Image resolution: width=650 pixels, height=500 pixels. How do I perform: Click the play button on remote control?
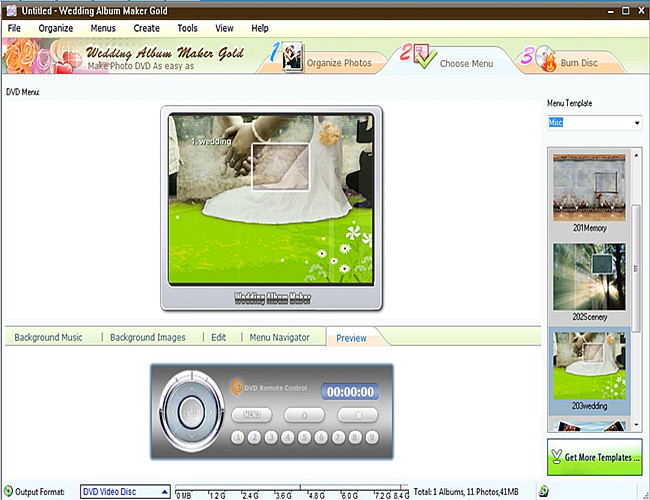304,415
